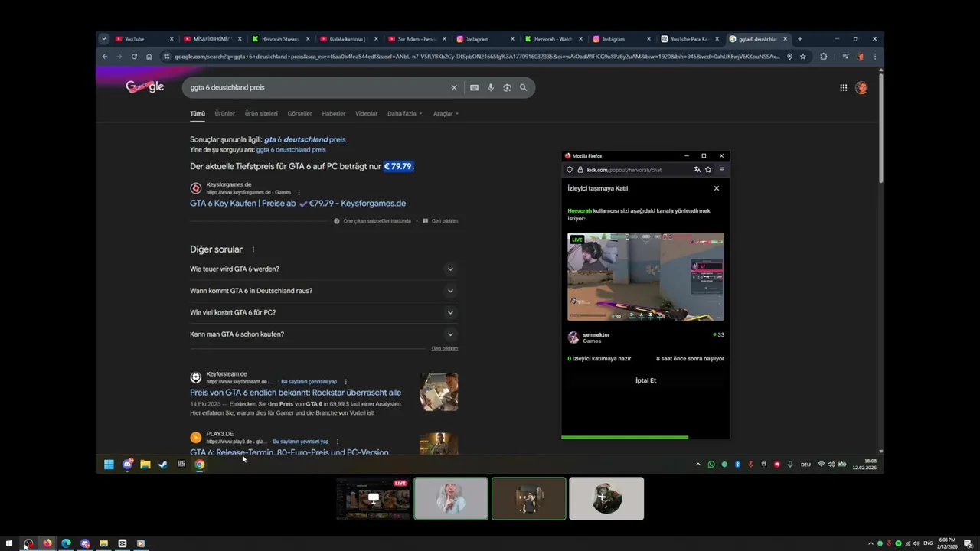Close the İzleyici taşımaya Katıl dialog
980x551 pixels.
point(717,188)
